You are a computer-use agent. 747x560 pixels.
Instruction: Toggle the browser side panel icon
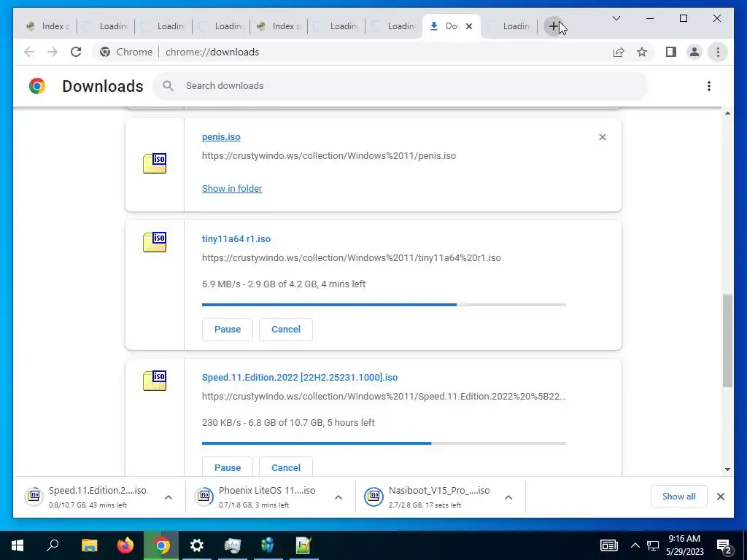pos(671,52)
